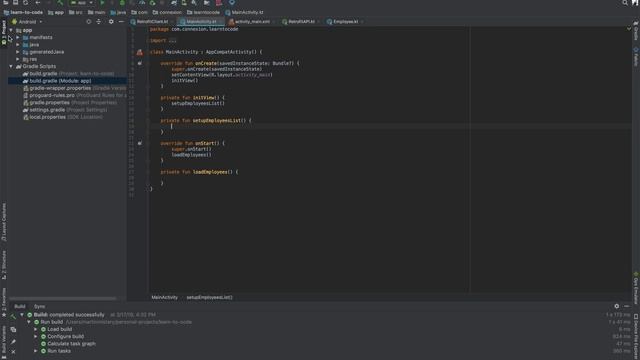This screenshot has width=640, height=360.
Task: Switch to the activity_main.xml editor tab
Action: pos(251,22)
